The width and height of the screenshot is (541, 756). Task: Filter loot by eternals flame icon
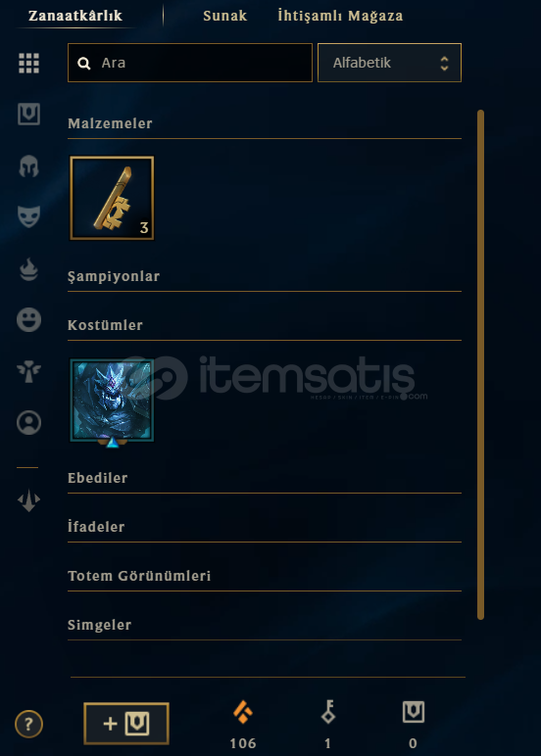tap(29, 269)
